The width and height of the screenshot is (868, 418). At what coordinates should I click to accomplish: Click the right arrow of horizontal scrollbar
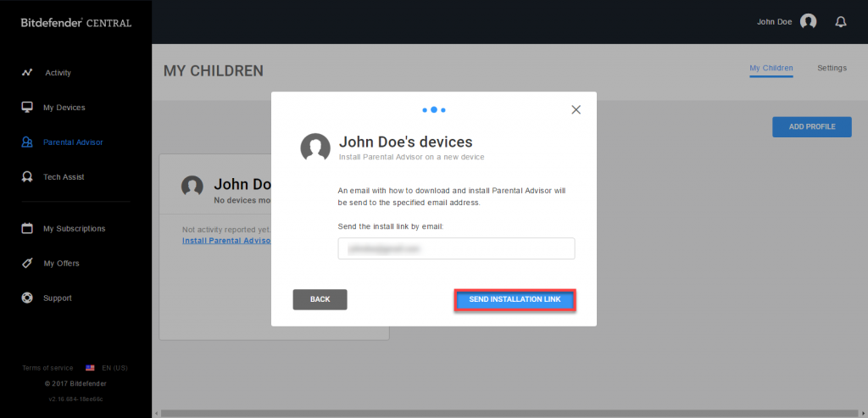click(864, 414)
